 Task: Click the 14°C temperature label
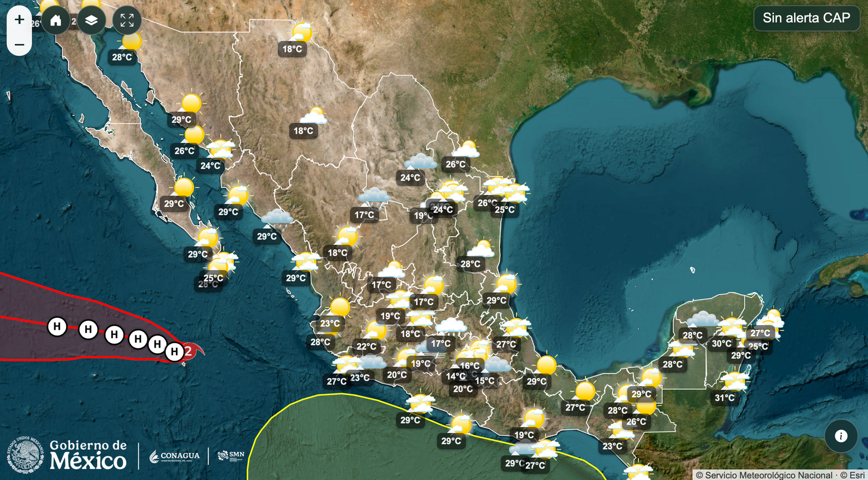tap(456, 376)
